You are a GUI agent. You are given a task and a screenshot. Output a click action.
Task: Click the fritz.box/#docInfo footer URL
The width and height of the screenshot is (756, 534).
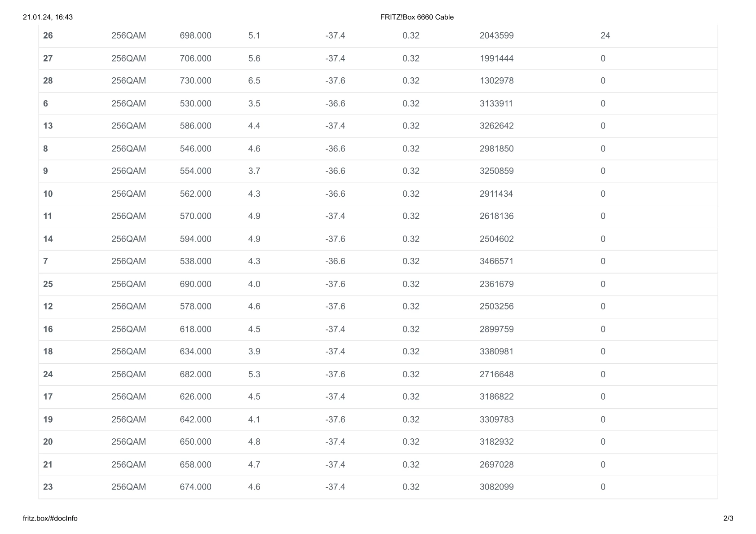coord(50,518)
